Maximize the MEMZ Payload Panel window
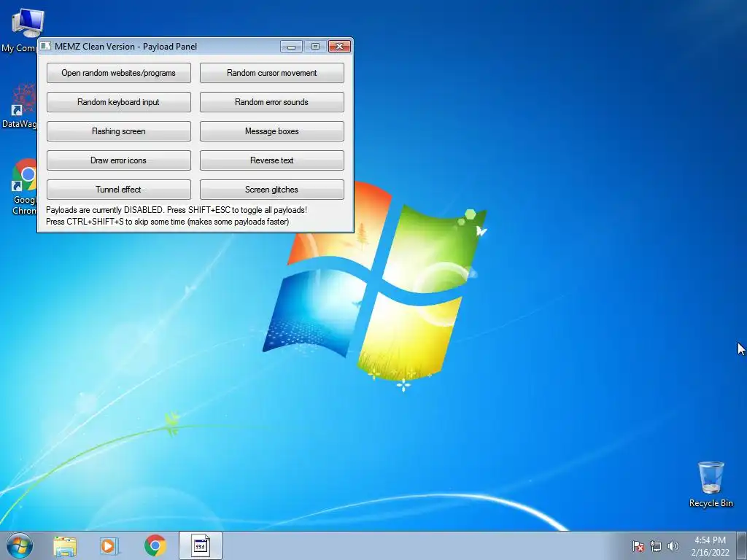747x560 pixels. coord(315,46)
